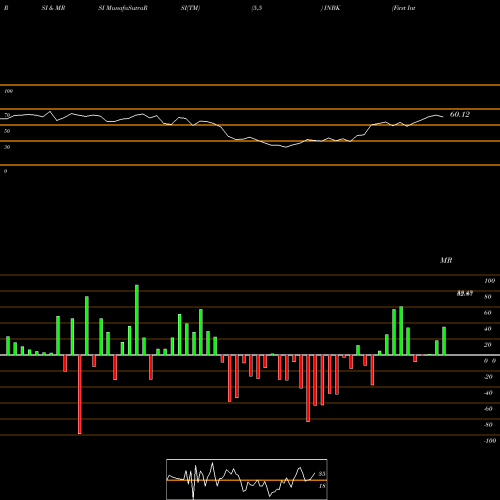Click the MR axis label -100
500x500 pixels.
(490, 441)
